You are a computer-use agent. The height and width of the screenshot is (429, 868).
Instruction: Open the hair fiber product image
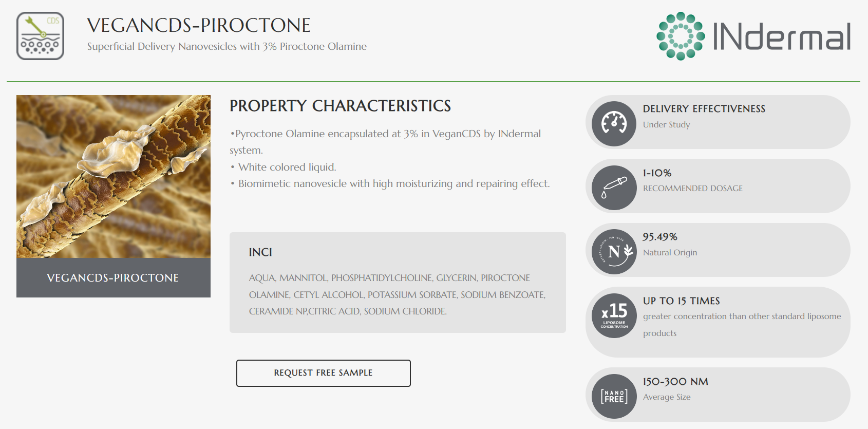pyautogui.click(x=114, y=176)
